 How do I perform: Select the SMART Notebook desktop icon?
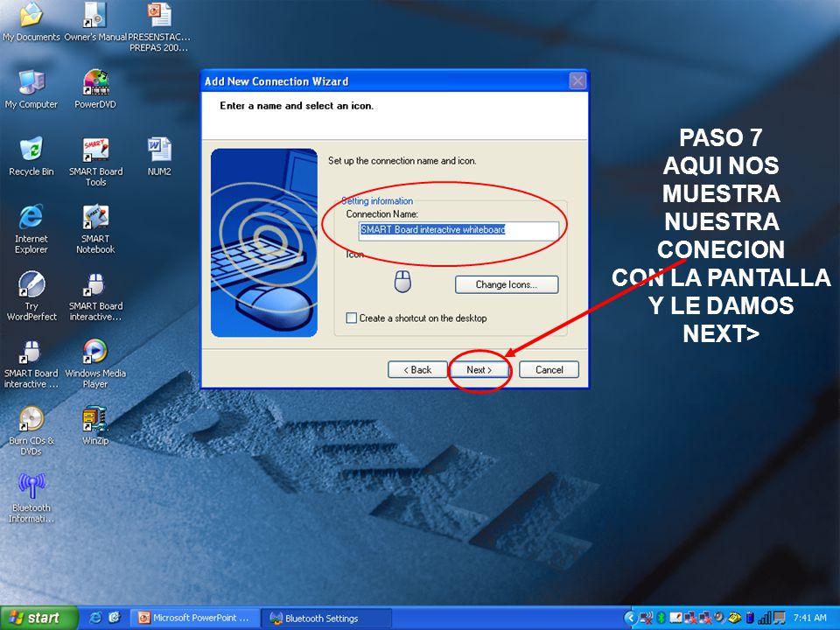coord(95,228)
